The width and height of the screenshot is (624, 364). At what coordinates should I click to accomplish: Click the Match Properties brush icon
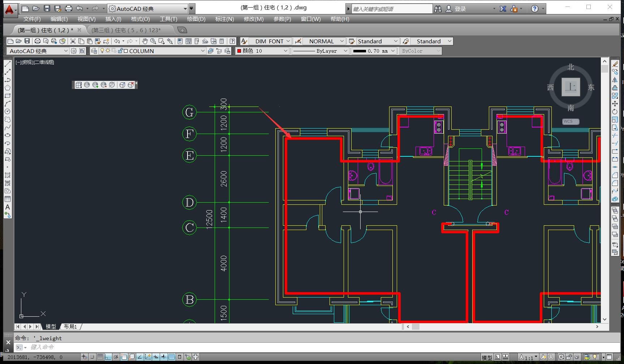point(98,41)
